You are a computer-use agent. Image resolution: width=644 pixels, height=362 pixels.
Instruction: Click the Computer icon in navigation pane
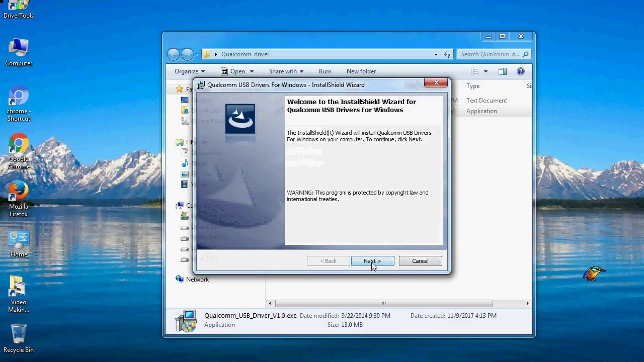pos(180,205)
